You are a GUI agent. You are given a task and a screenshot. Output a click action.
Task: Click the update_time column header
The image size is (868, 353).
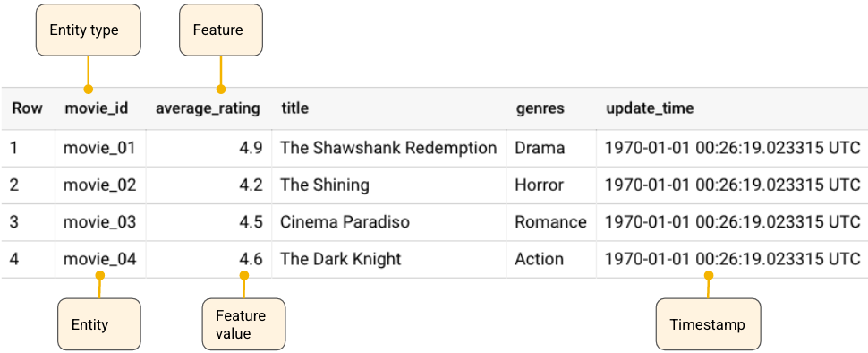(650, 108)
